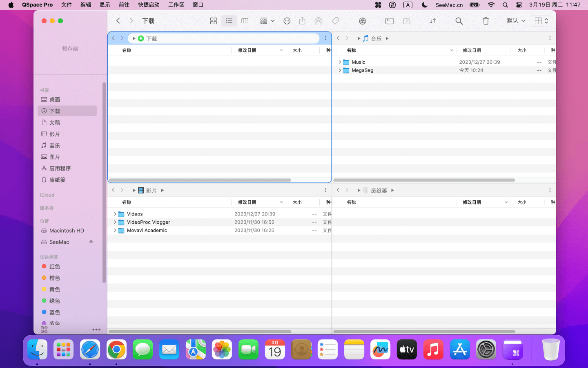Switch to icon grid view
Screen dimensions: 588x368
pyautogui.click(x=213, y=21)
